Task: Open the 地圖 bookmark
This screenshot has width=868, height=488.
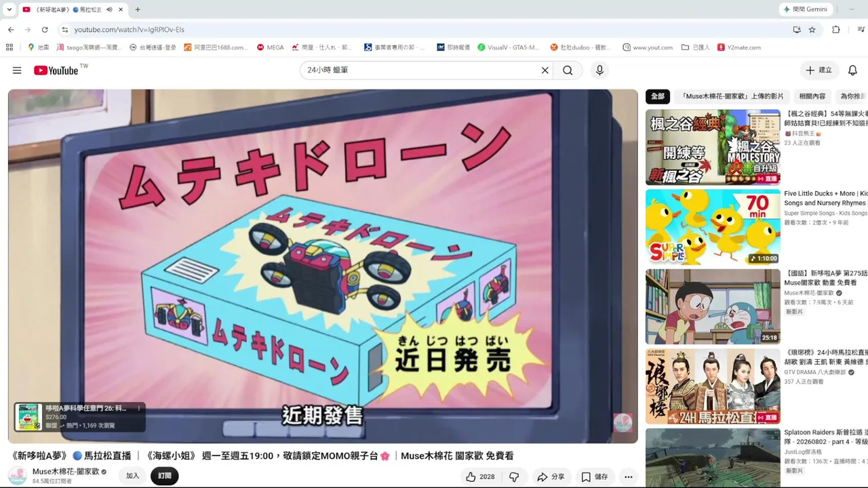Action: pos(38,47)
